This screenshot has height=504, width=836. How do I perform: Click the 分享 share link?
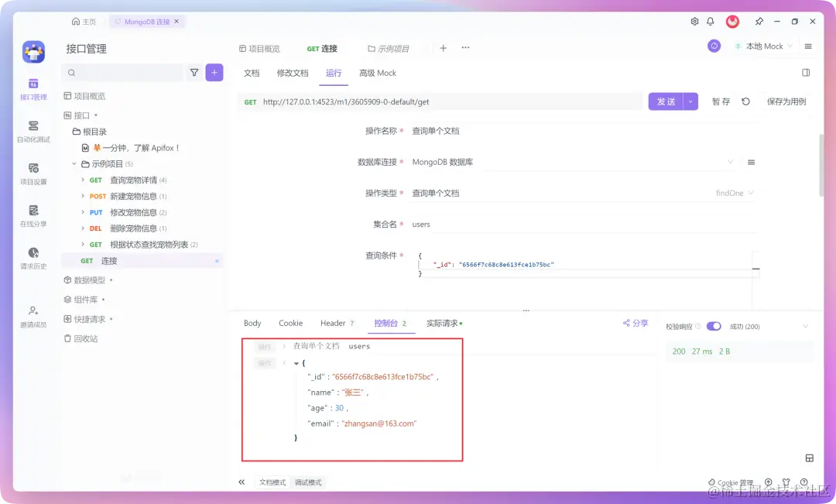[636, 323]
